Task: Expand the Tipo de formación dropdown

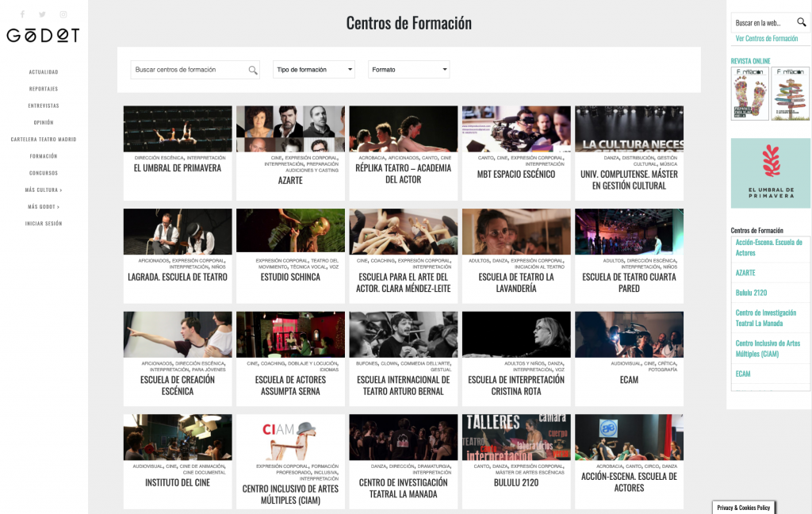Action: point(314,70)
